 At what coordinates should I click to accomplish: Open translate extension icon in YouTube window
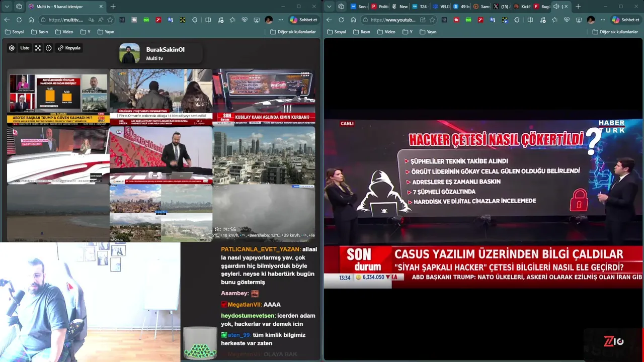point(493,20)
